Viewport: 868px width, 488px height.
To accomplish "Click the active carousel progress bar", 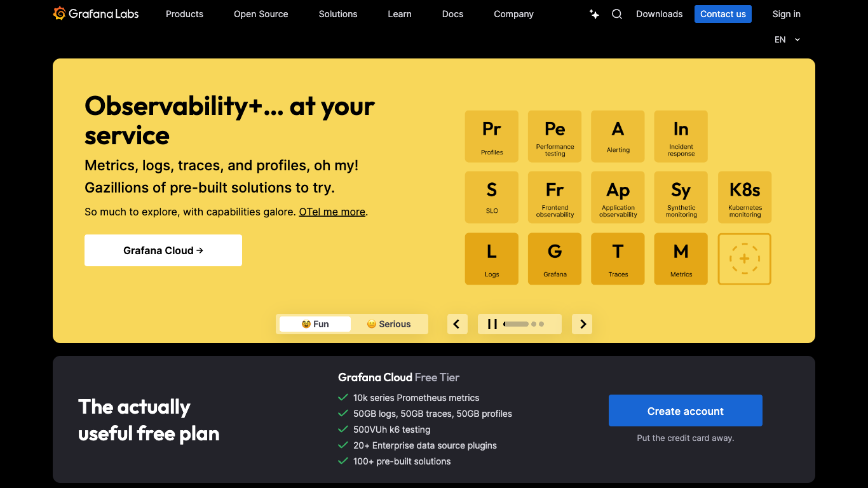I will (x=516, y=324).
